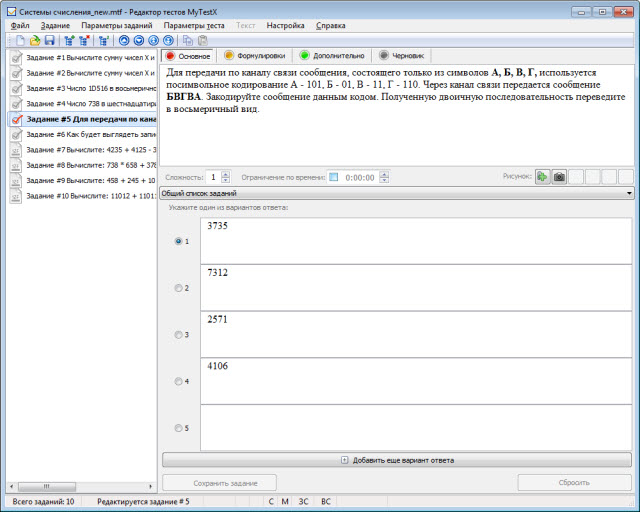Enable the time limit checkbox
This screenshot has height=512, width=640.
[x=334, y=177]
